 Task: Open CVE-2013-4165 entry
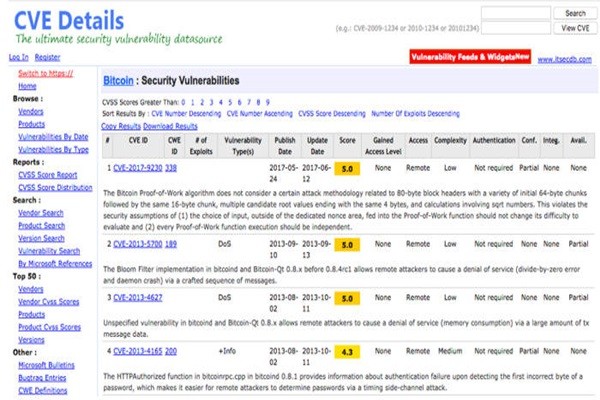(x=138, y=351)
